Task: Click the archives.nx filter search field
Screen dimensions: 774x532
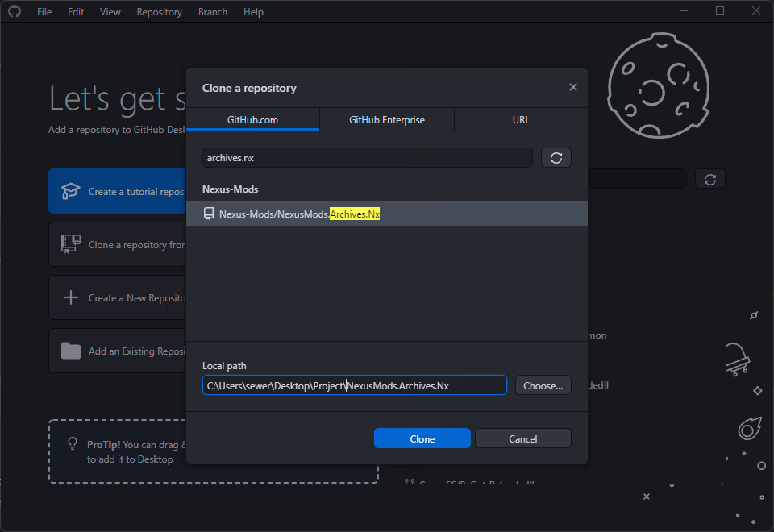Action: 367,158
